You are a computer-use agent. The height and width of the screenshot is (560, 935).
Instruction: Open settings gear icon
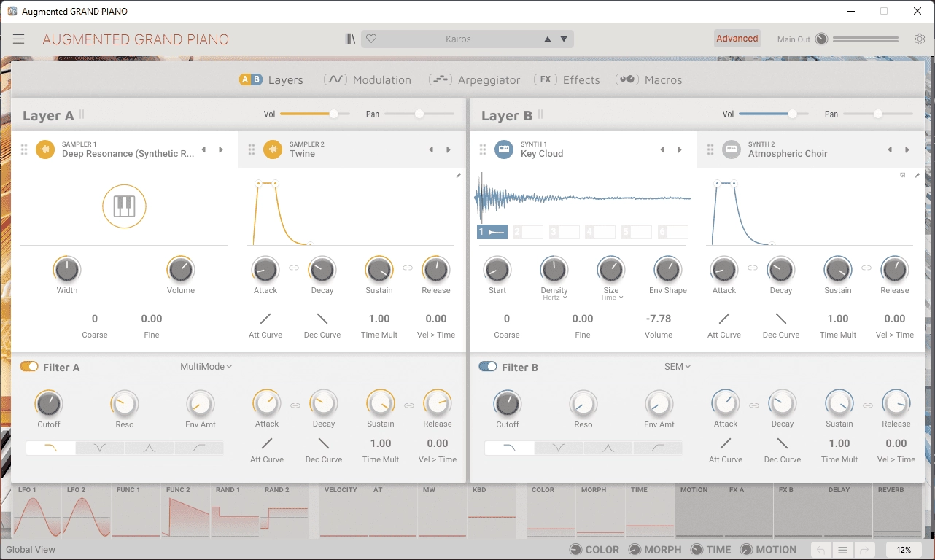click(920, 39)
